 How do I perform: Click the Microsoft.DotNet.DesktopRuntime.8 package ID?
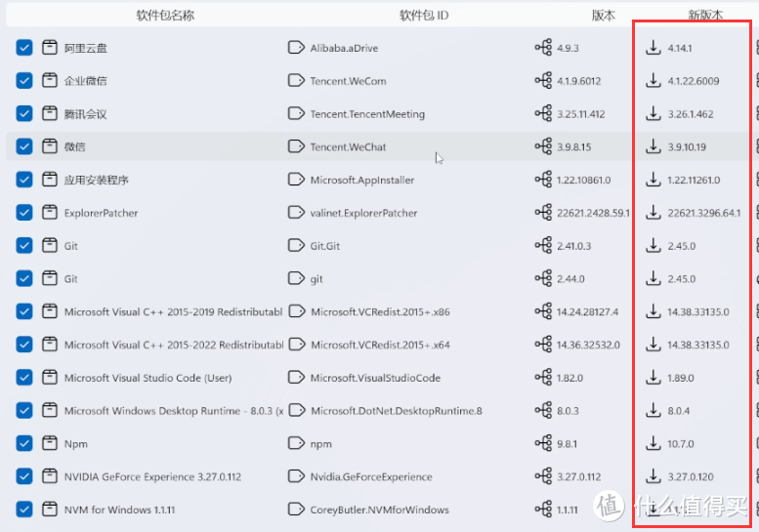[397, 411]
